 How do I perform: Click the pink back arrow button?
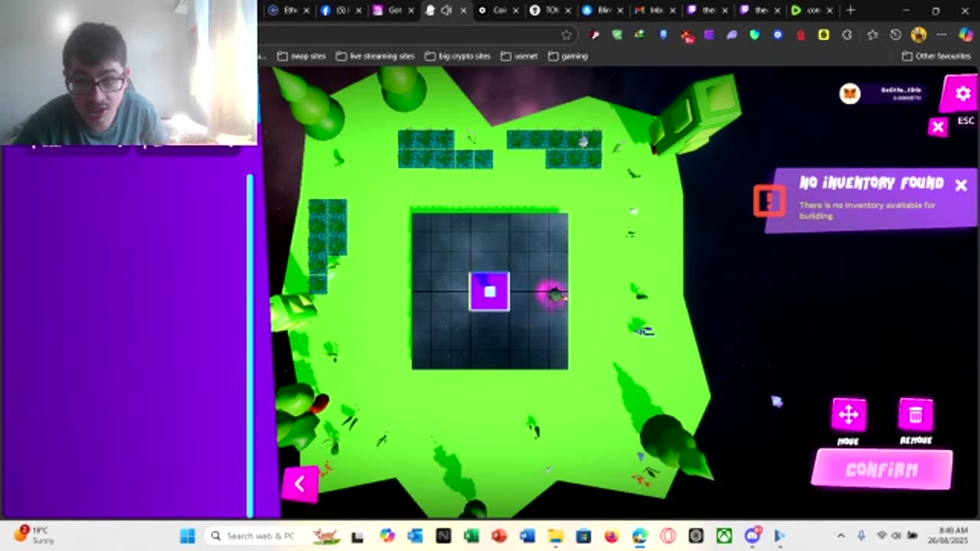(300, 483)
